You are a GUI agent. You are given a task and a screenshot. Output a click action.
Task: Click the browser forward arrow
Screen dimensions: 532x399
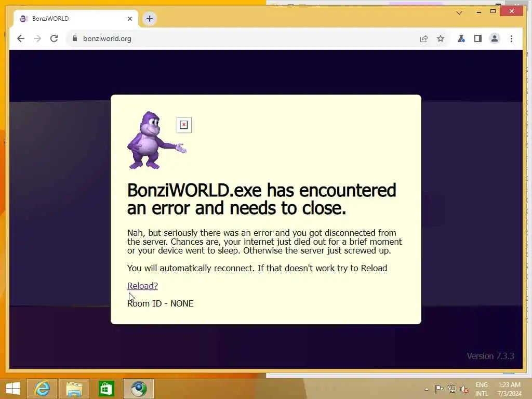click(37, 38)
